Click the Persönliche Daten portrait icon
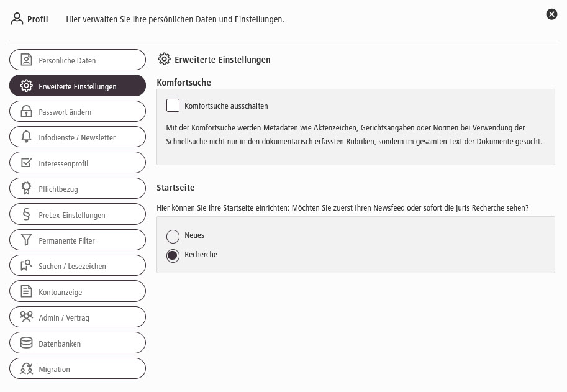 click(26, 60)
